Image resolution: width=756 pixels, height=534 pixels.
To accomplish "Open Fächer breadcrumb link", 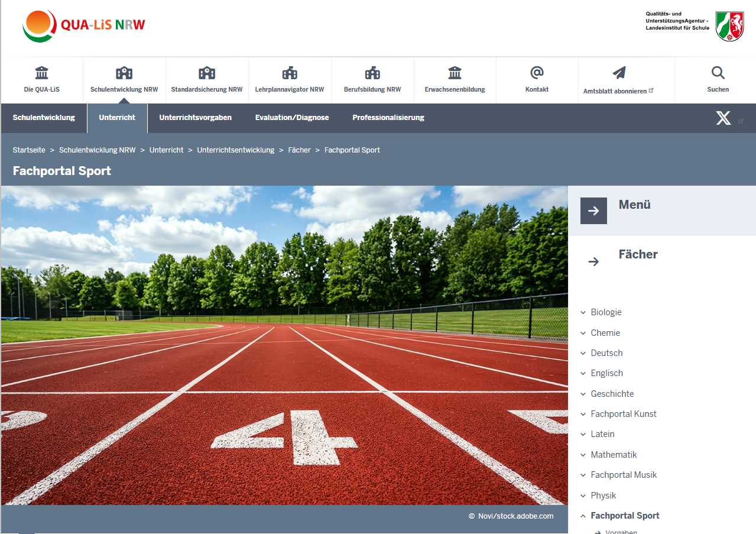I will [299, 150].
